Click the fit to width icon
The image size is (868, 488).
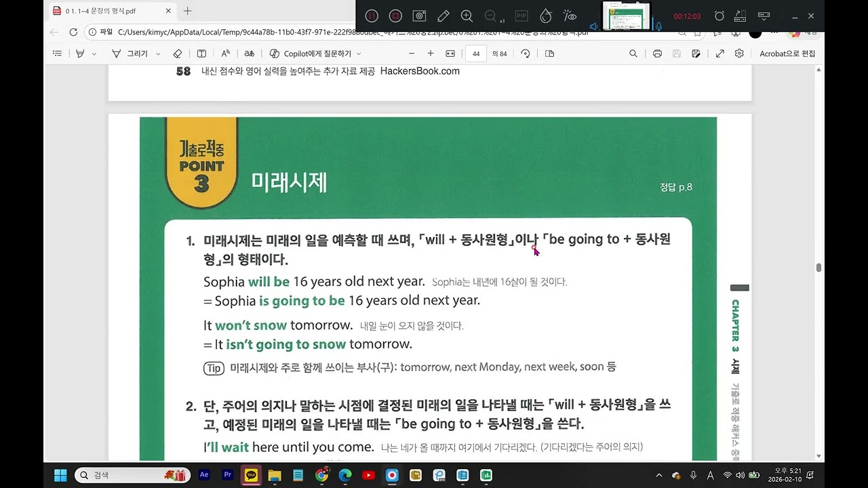coord(450,54)
